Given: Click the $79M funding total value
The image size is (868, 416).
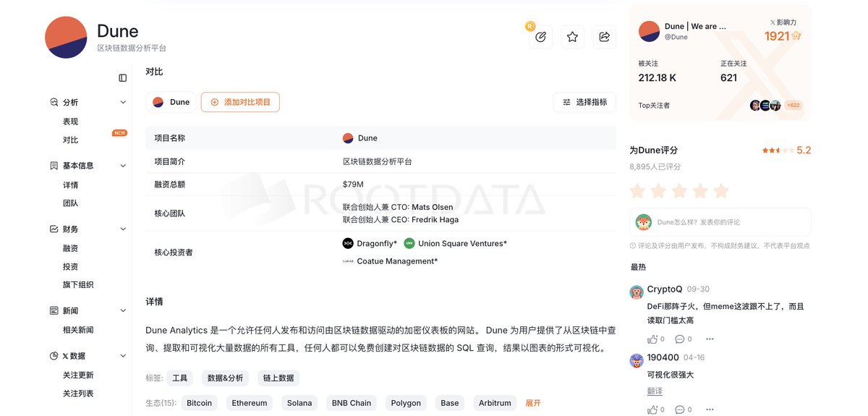Looking at the screenshot, I should pyautogui.click(x=353, y=184).
